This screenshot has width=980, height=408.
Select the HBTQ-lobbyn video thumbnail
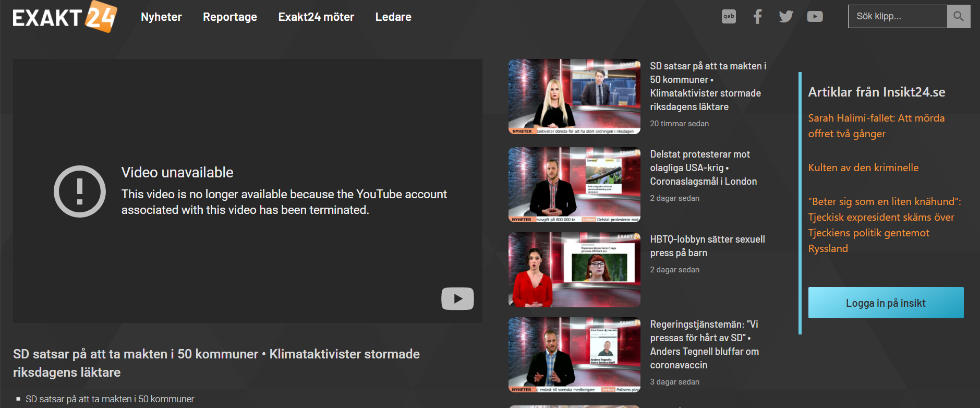pyautogui.click(x=574, y=270)
